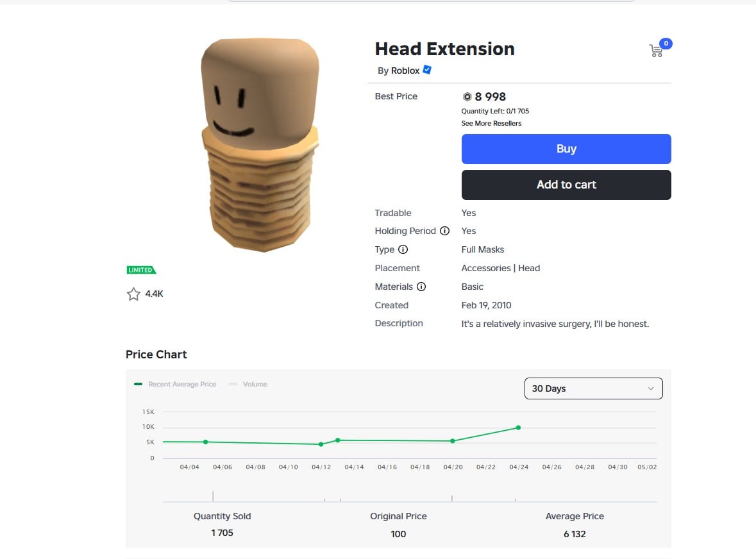Open the Roblox creator profile link
The image size is (756, 559).
point(405,71)
